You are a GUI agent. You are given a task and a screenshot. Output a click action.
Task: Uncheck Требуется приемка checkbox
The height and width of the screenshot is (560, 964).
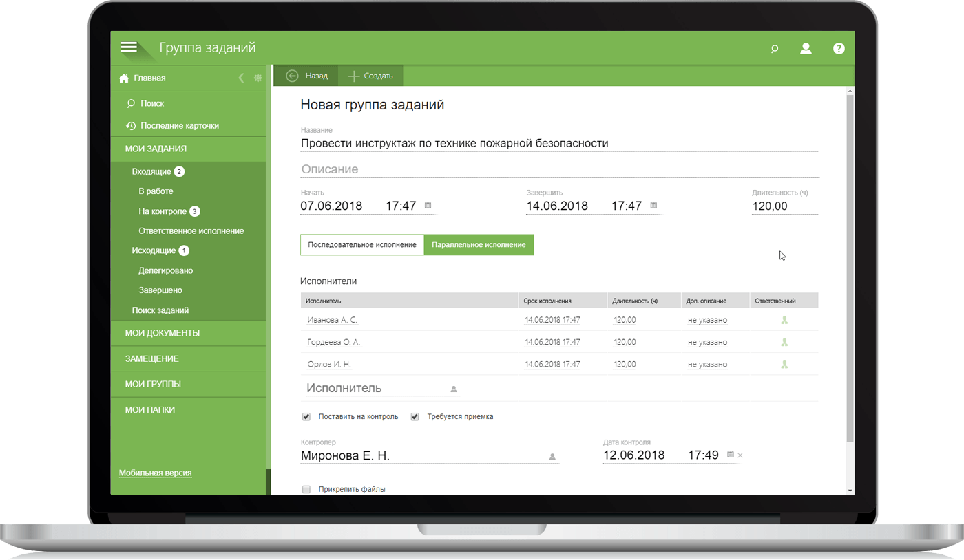[415, 417]
